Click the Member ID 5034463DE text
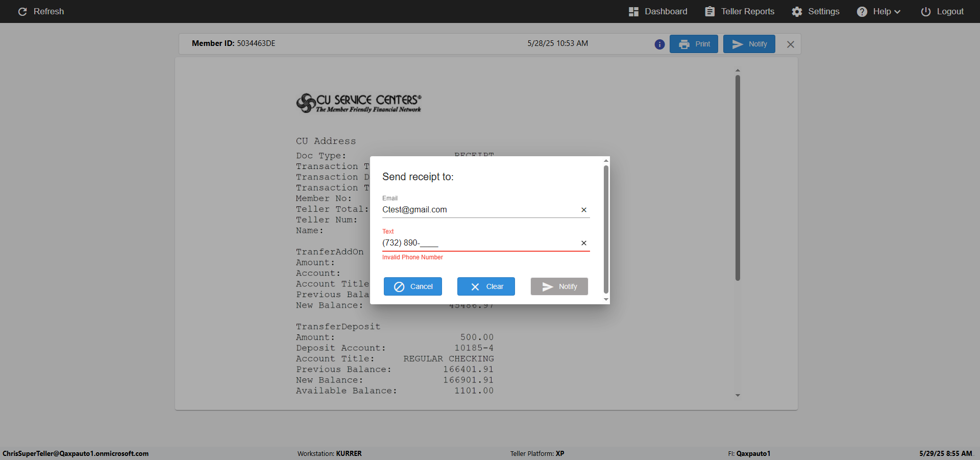The width and height of the screenshot is (980, 460). 233,43
